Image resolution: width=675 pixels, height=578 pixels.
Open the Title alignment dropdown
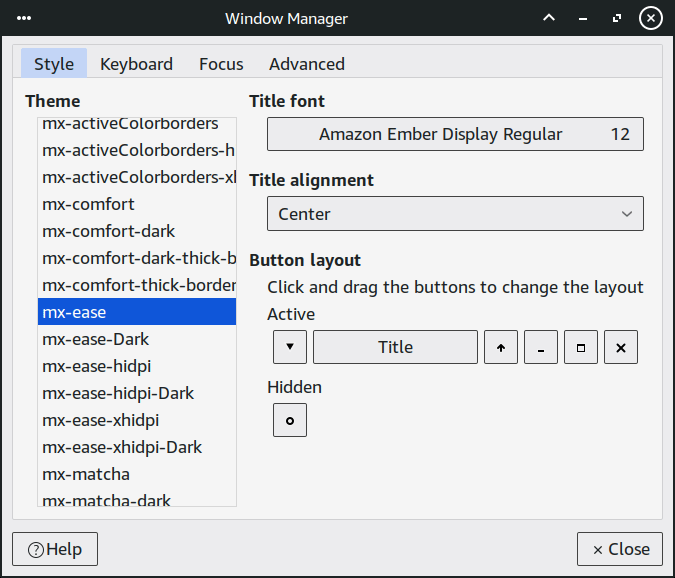click(x=455, y=214)
